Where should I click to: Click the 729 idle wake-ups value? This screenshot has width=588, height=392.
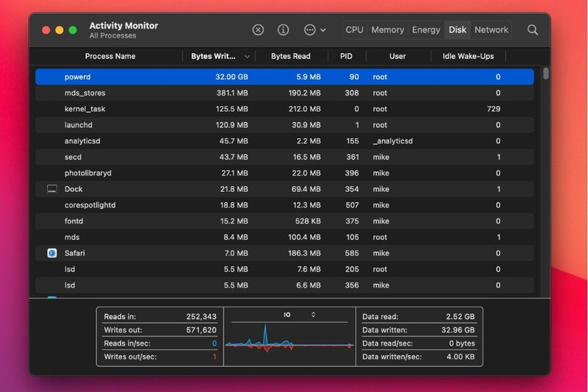(493, 109)
